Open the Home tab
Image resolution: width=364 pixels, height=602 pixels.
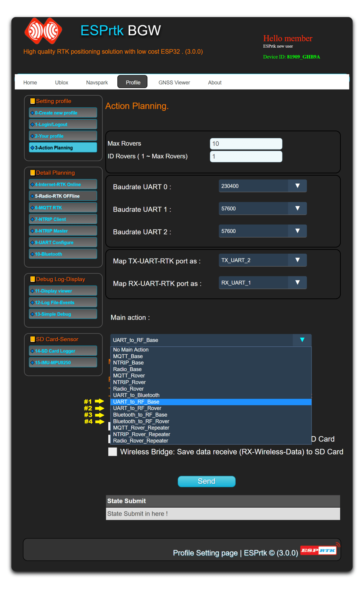(30, 83)
